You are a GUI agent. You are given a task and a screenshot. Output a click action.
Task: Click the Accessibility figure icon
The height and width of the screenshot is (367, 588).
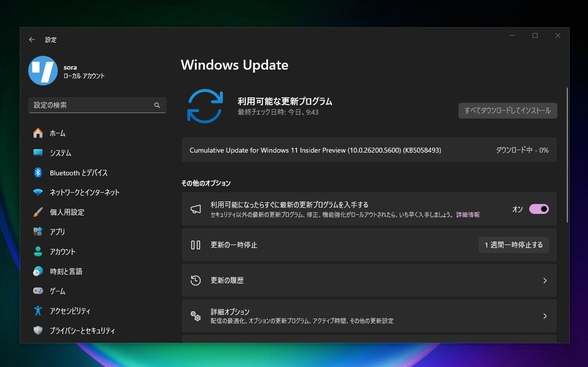click(38, 310)
